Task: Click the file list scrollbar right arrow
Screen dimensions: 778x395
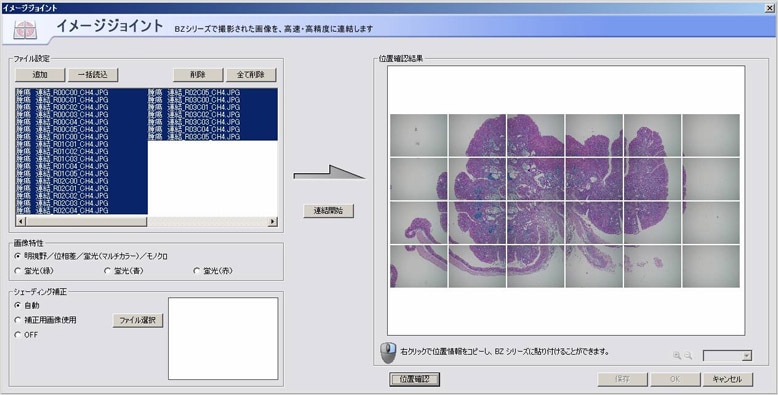Action: 272,221
